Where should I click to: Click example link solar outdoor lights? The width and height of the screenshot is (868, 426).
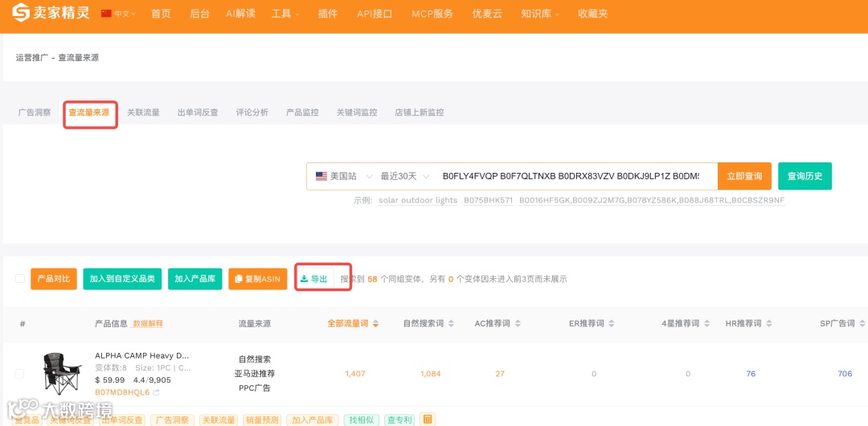click(x=418, y=200)
